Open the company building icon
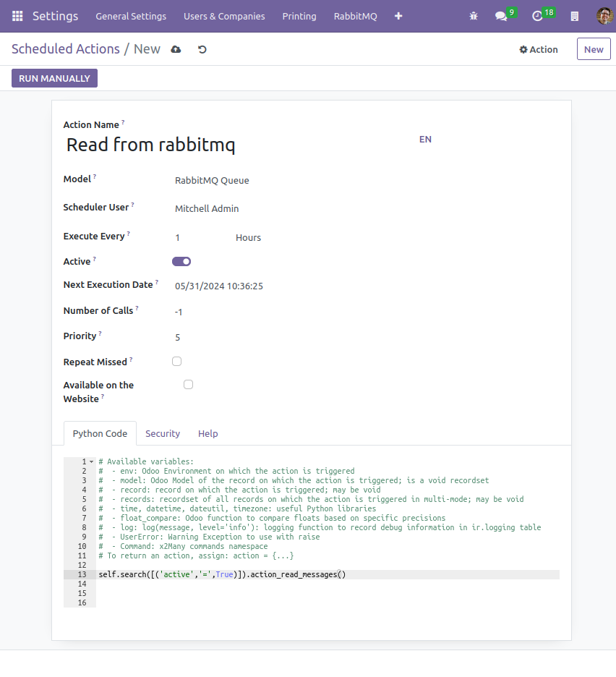Viewport: 616px width, 677px height. [574, 17]
